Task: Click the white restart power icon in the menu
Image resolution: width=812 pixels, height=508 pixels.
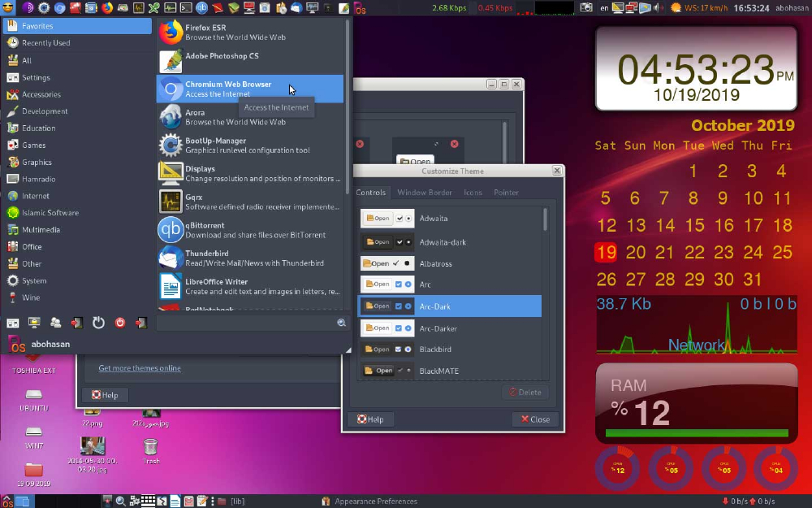Action: [x=98, y=323]
